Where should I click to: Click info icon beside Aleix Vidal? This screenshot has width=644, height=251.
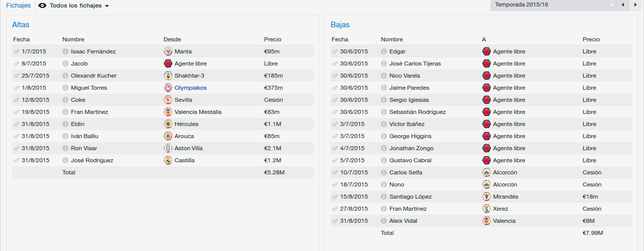[x=384, y=221]
